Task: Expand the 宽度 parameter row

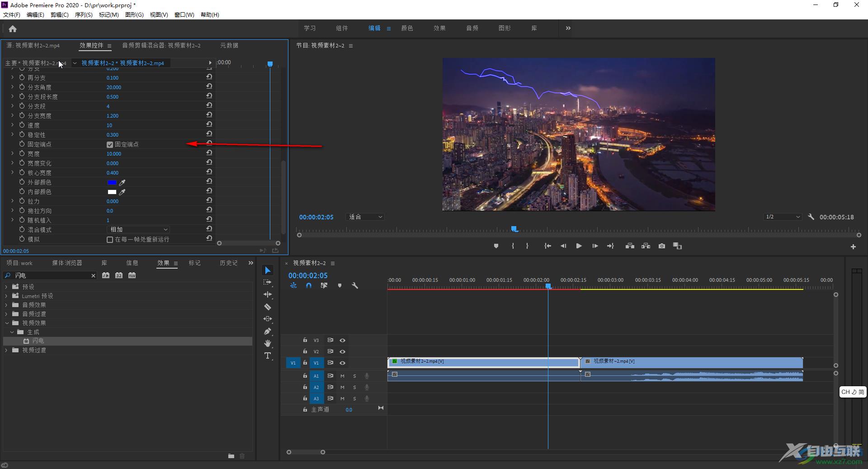Action: (12, 154)
